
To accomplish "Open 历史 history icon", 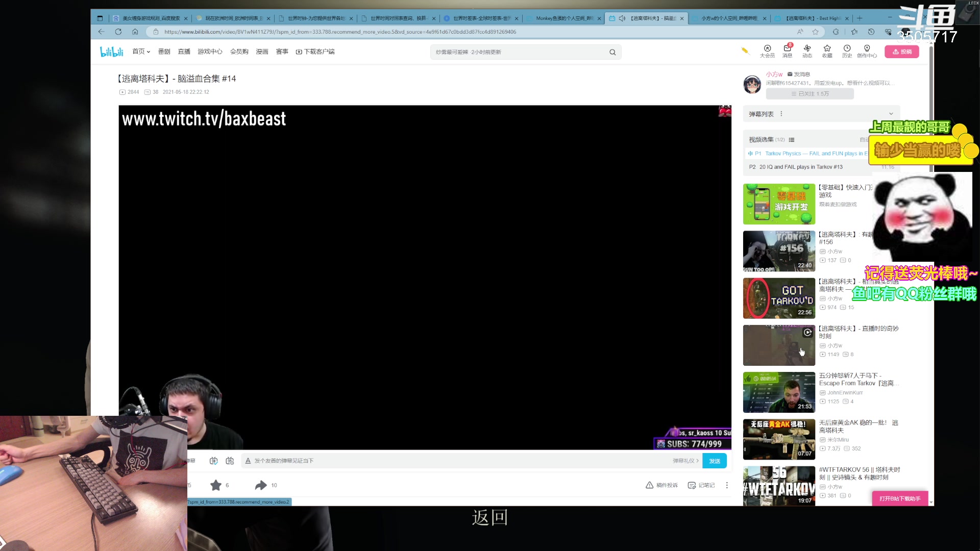I will click(x=847, y=51).
